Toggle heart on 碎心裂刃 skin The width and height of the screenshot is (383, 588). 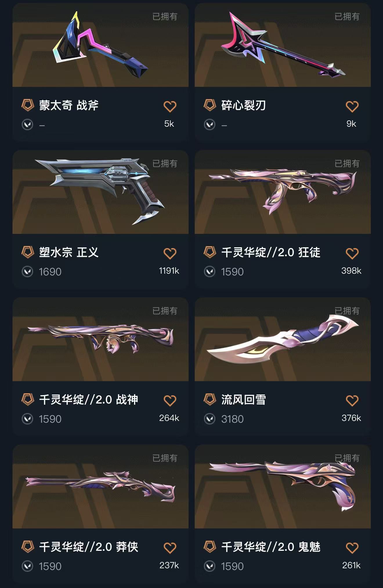pyautogui.click(x=352, y=107)
